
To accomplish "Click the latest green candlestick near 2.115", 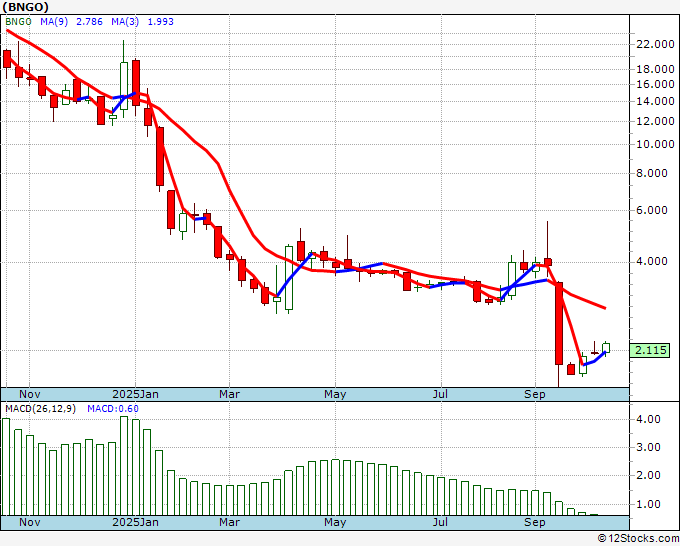I will pos(606,347).
